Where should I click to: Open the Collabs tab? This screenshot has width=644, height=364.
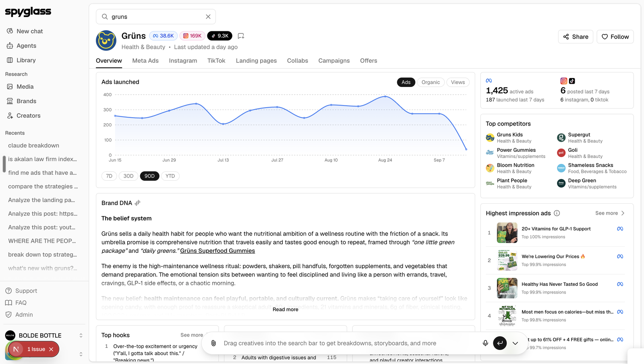[298, 61]
